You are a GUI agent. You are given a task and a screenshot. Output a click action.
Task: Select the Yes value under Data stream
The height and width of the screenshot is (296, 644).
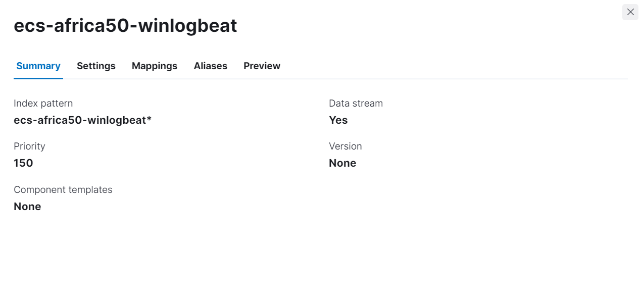338,120
